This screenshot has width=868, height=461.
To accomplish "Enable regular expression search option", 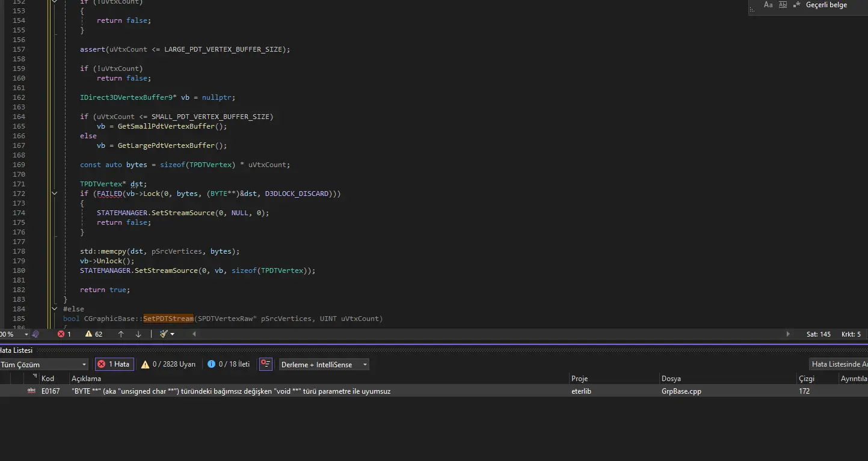I will coord(797,5).
